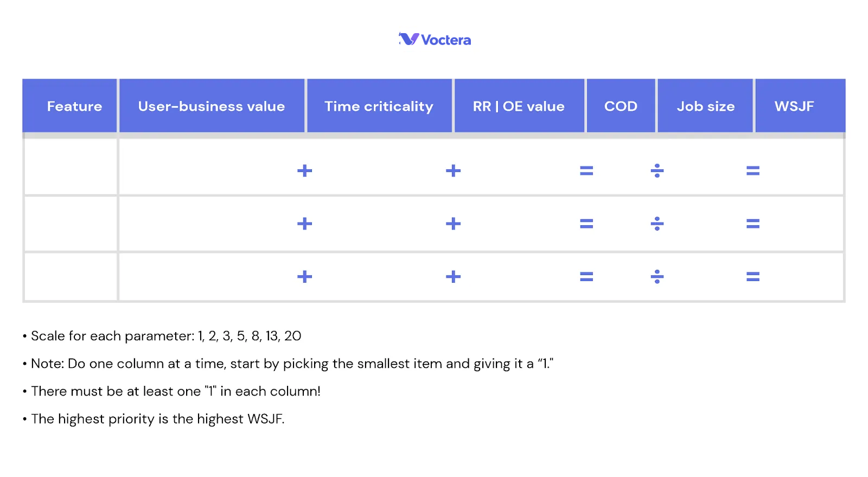
Task: Click second-row division sign
Action: (657, 224)
